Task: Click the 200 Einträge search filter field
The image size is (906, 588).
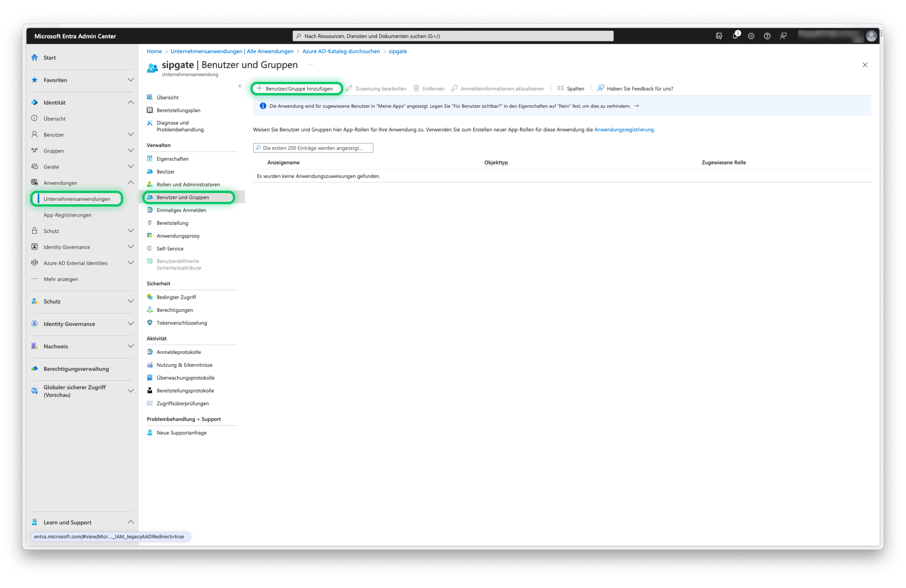Action: tap(313, 147)
